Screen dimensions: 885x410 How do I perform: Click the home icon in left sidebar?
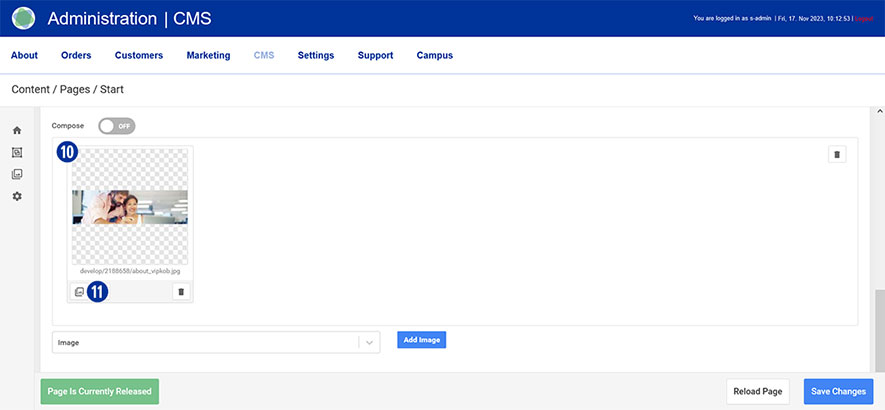17,130
